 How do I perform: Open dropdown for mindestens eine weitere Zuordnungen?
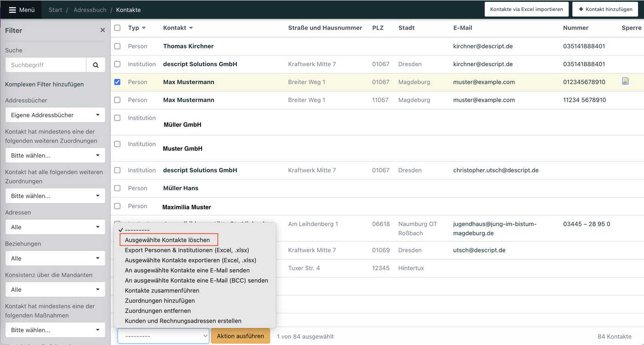[55, 155]
